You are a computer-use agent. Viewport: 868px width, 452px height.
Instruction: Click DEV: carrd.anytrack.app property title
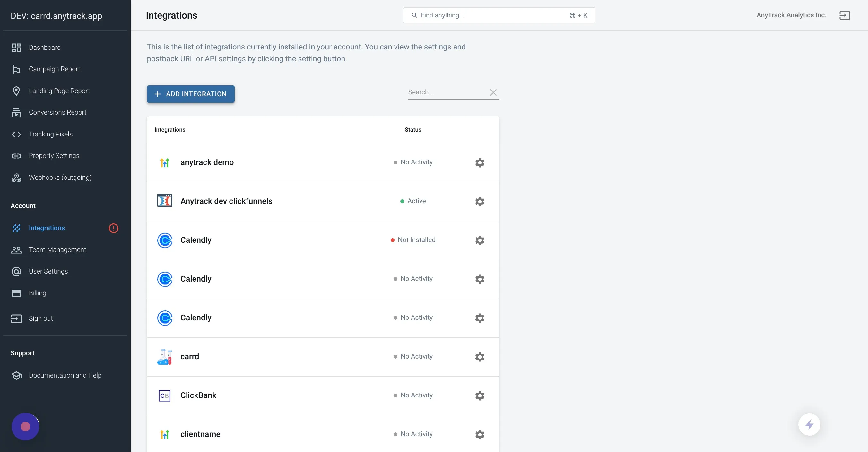click(x=56, y=16)
